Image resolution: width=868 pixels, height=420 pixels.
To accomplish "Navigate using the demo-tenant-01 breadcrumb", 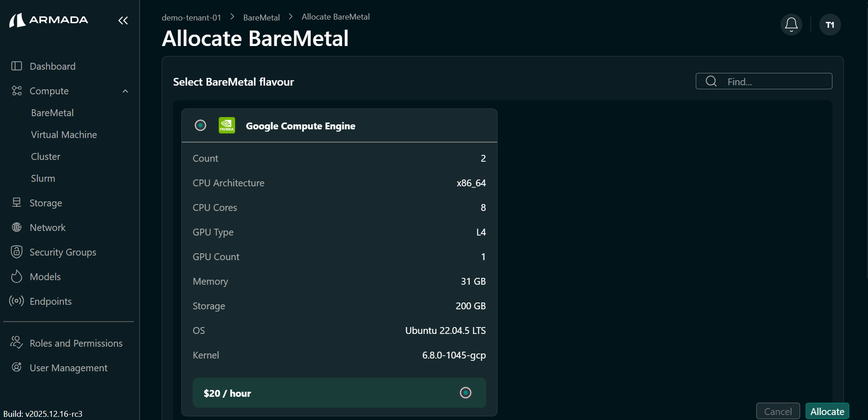I will tap(191, 17).
